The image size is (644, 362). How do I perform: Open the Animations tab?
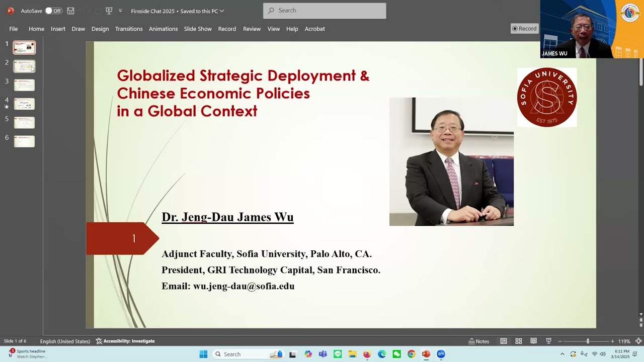[163, 29]
